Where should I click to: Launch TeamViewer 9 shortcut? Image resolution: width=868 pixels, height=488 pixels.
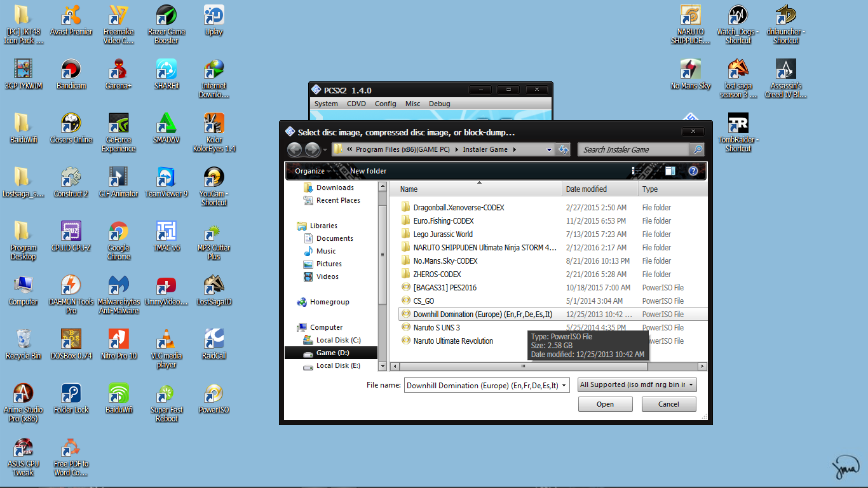(x=166, y=183)
